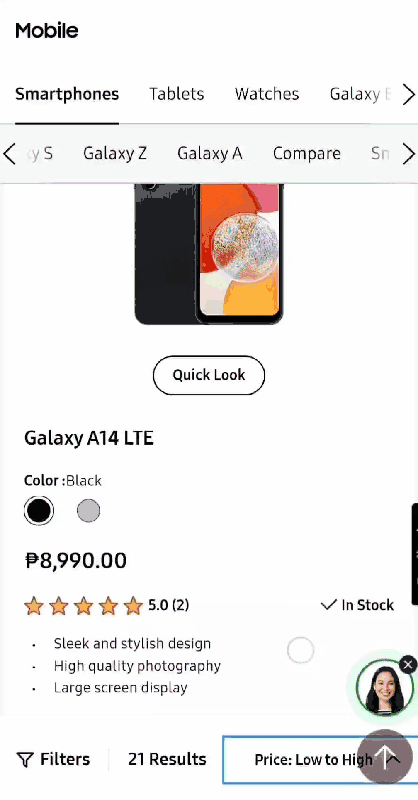This screenshot has height=800, width=418.
Task: Expand the Price: Low to High sort dropdown
Action: pyautogui.click(x=320, y=760)
